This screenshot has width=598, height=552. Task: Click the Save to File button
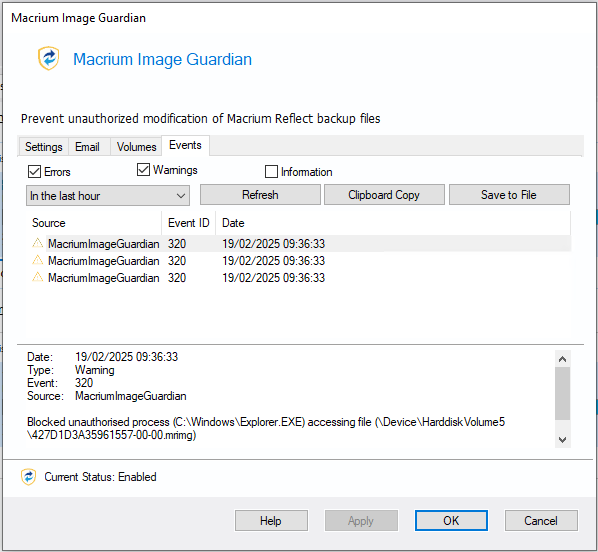coord(509,195)
